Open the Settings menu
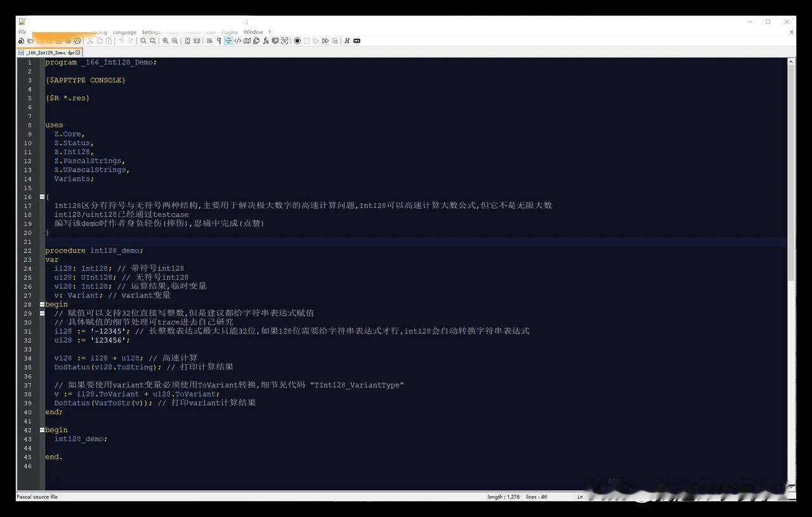Screen dimensions: 812x517 (151, 32)
